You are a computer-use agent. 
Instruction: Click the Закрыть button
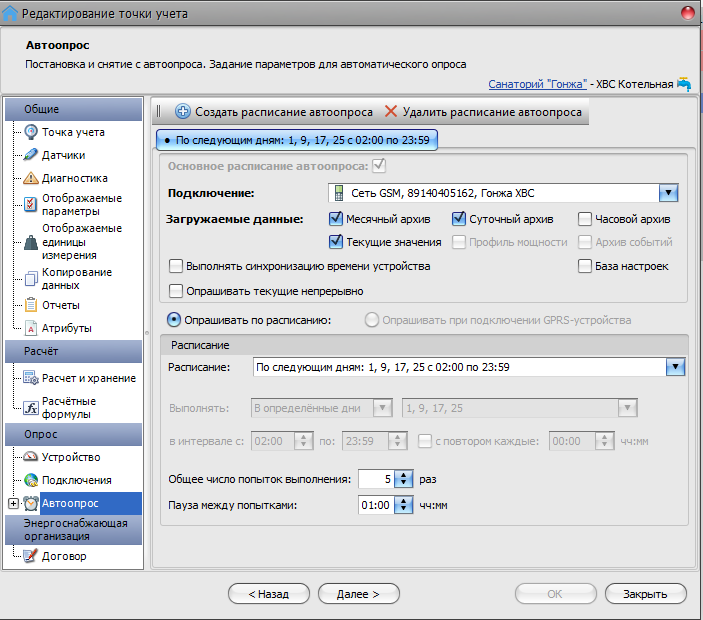tap(646, 594)
